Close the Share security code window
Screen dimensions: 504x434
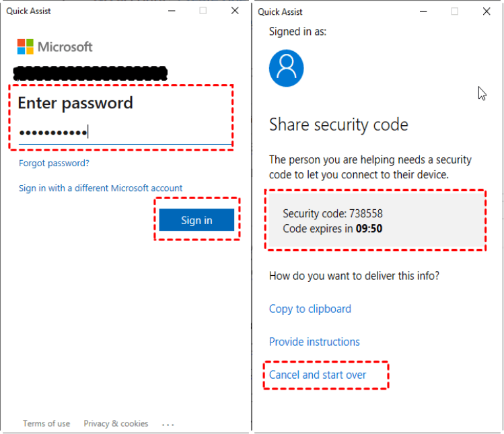[487, 11]
